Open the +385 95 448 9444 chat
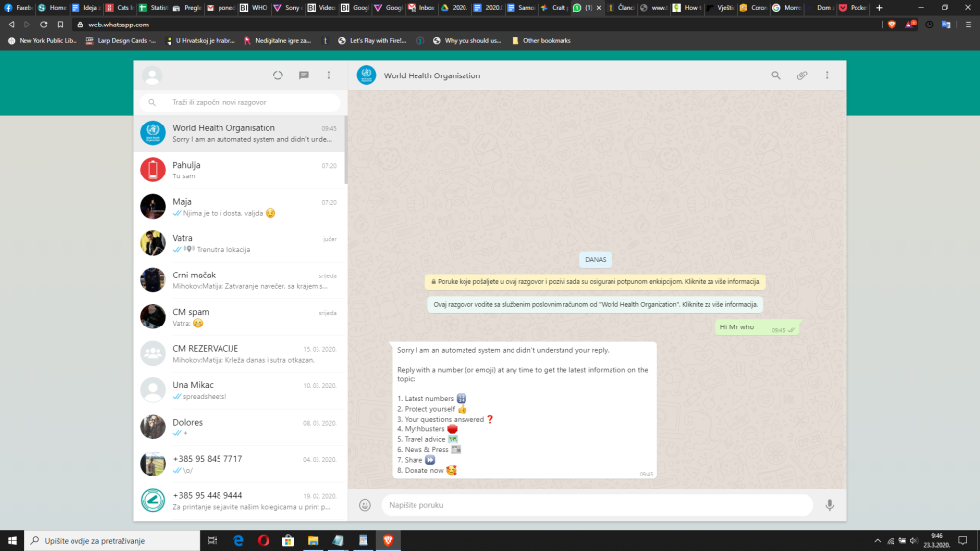This screenshot has height=551, width=980. pyautogui.click(x=240, y=500)
